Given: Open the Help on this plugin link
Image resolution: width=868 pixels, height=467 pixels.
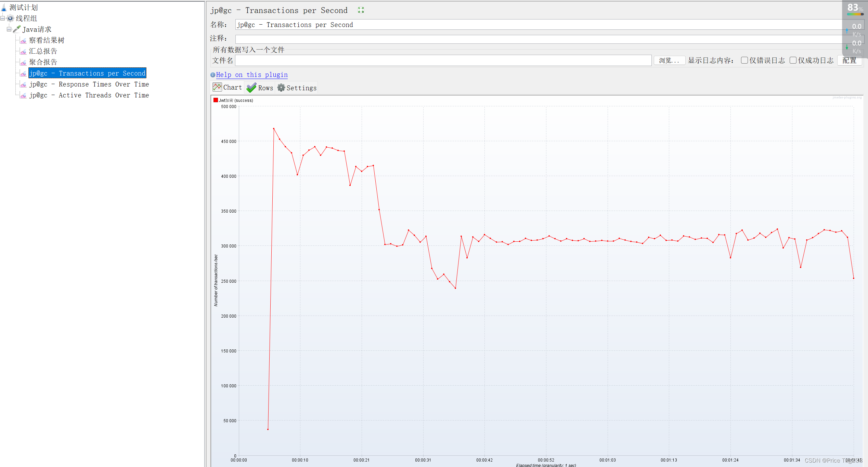Looking at the screenshot, I should [x=251, y=75].
